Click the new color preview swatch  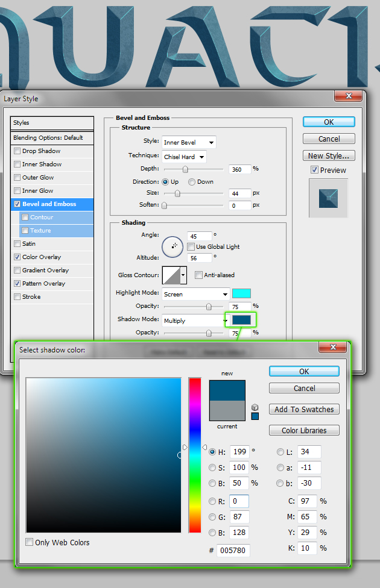pyautogui.click(x=227, y=390)
